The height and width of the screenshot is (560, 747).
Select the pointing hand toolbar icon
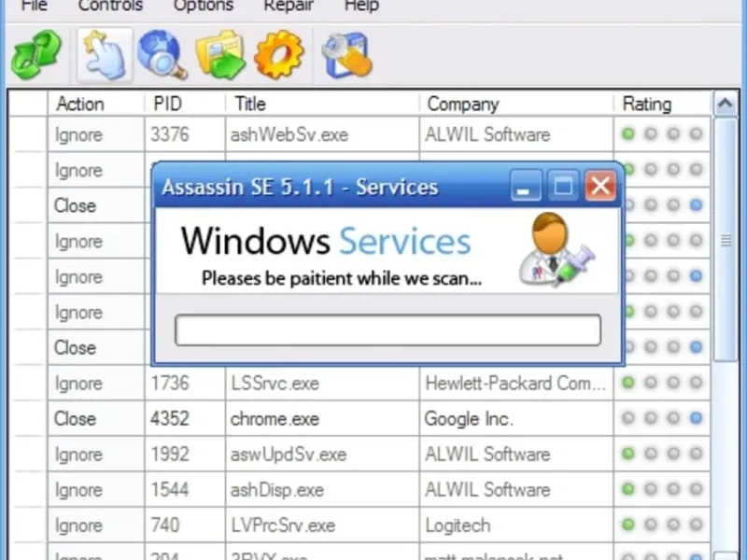coord(105,55)
